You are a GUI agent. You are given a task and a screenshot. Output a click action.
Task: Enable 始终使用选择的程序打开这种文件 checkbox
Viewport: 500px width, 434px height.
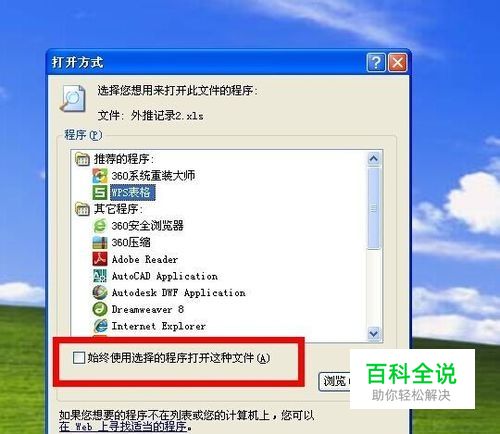pos(79,358)
